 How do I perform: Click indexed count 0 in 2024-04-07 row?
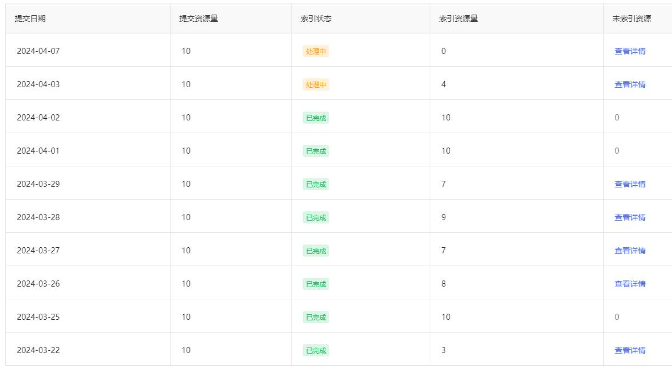444,51
